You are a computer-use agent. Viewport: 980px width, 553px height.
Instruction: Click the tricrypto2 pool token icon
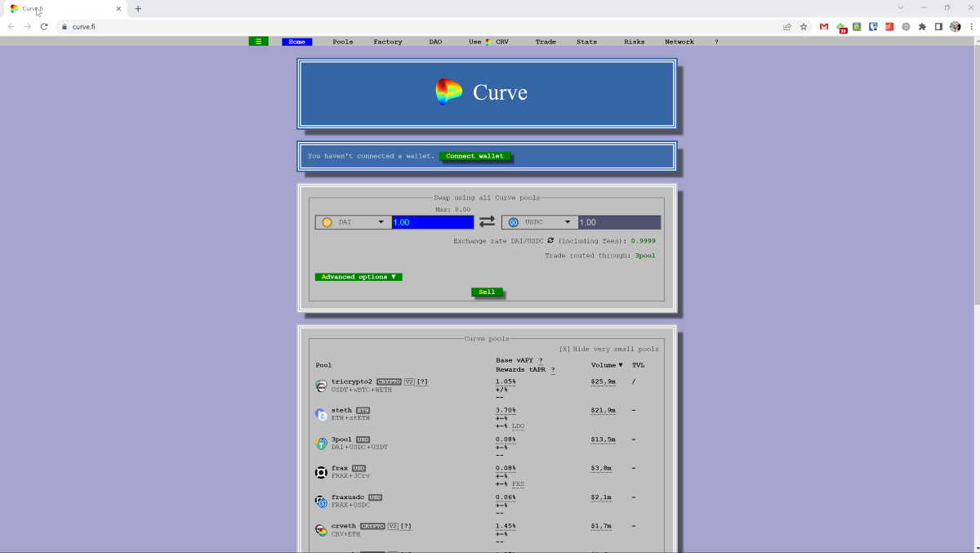click(x=321, y=386)
